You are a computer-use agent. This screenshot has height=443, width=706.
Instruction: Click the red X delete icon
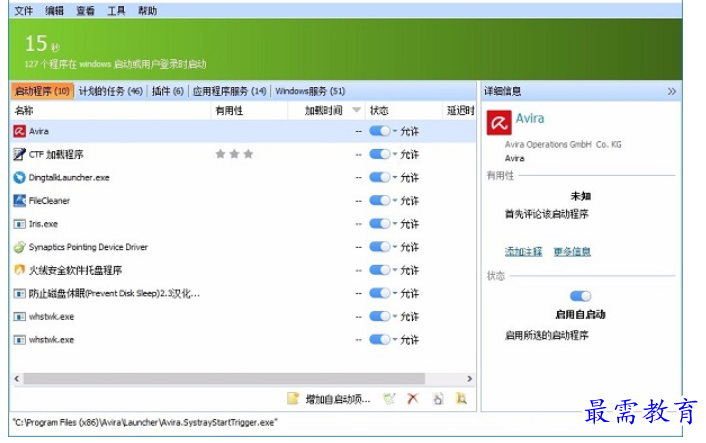click(x=412, y=398)
